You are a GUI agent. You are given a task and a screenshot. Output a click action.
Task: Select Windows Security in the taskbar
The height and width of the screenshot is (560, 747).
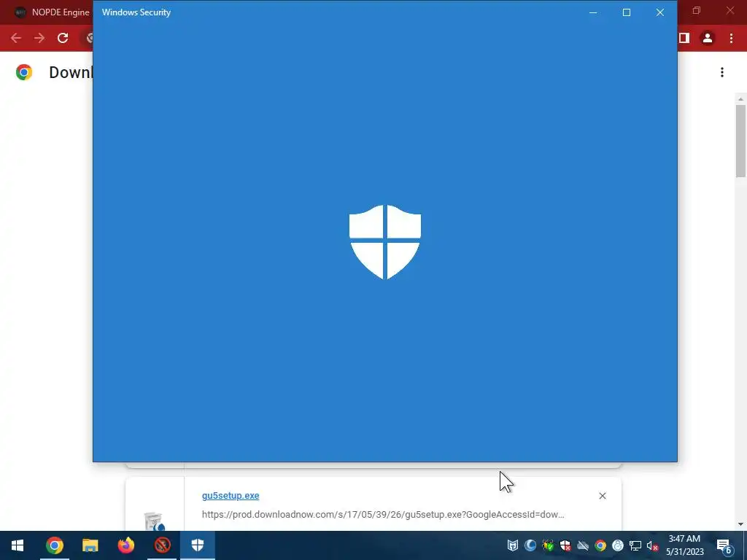coord(198,545)
